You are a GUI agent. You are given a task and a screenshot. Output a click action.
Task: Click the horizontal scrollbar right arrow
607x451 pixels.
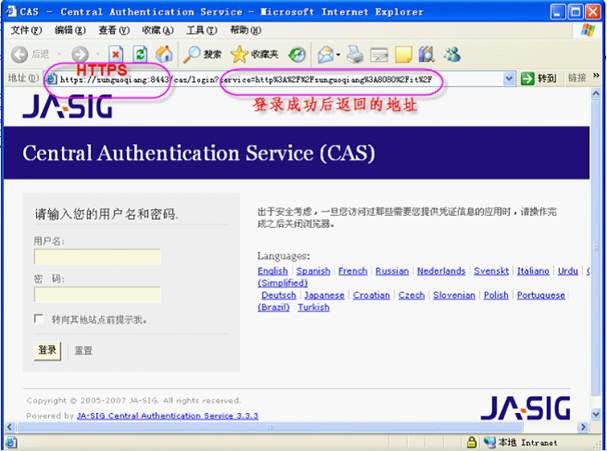[x=583, y=427]
